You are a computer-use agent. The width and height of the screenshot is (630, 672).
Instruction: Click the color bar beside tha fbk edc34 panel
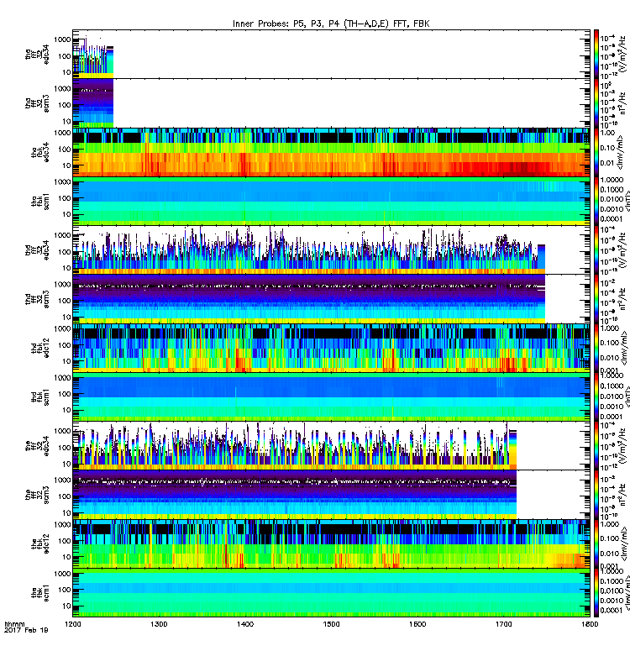tap(596, 152)
